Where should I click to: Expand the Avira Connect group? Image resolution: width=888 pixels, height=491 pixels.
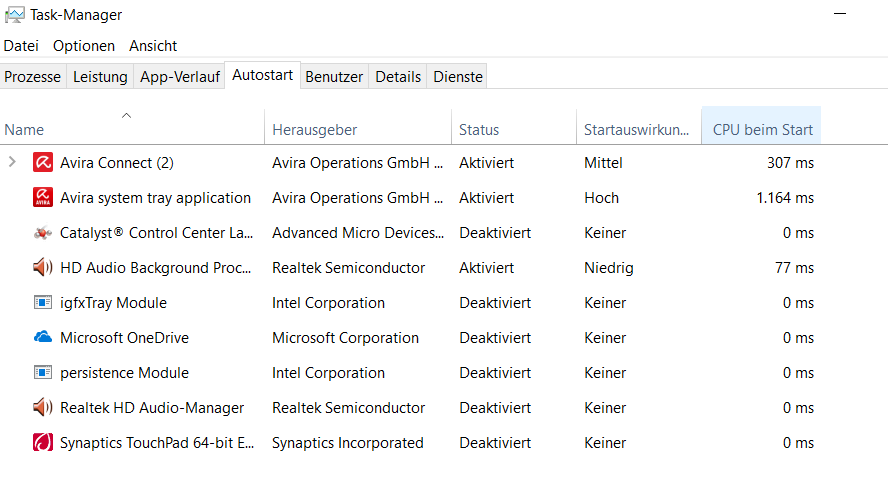[12, 162]
